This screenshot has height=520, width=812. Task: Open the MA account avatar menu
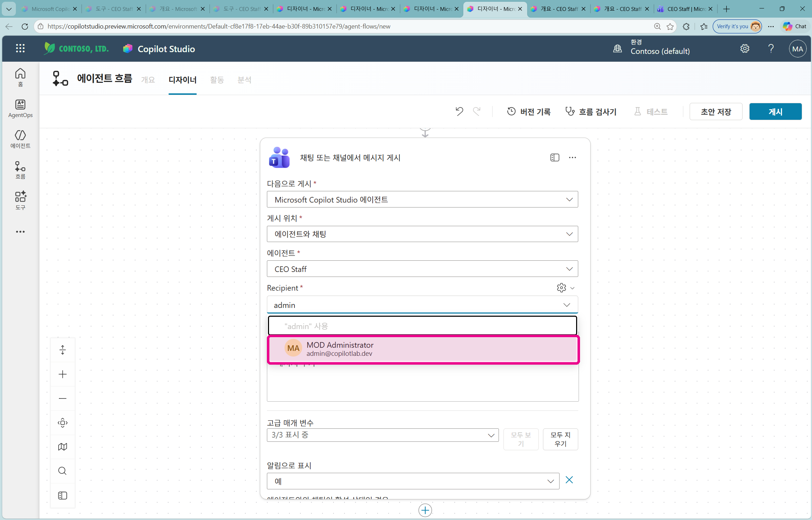pos(798,49)
